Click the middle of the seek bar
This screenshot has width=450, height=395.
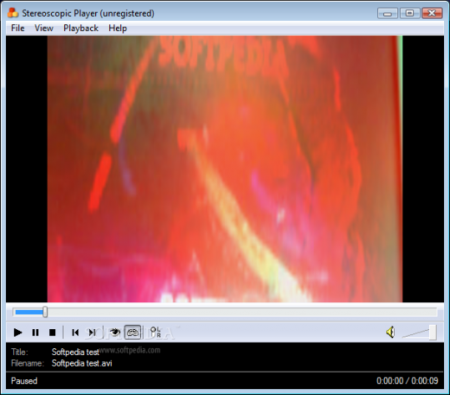click(225, 312)
